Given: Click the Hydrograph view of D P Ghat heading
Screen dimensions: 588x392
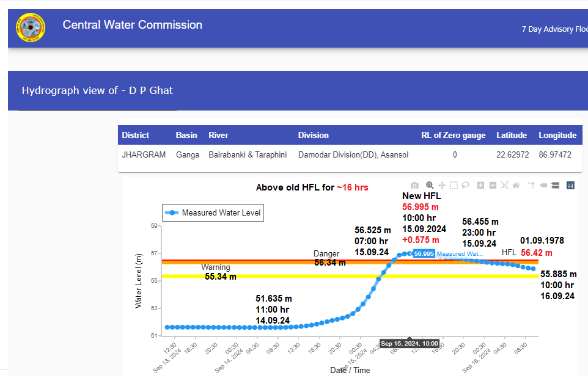Looking at the screenshot, I should coord(97,90).
